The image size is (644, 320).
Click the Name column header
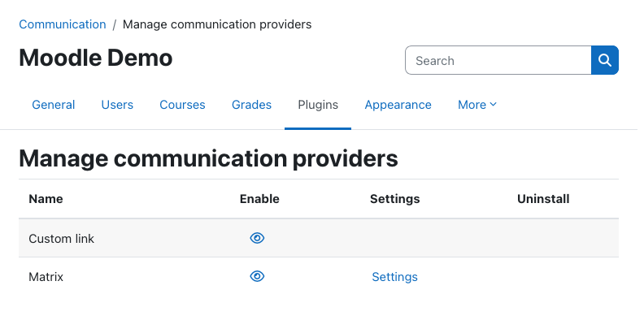(x=46, y=199)
